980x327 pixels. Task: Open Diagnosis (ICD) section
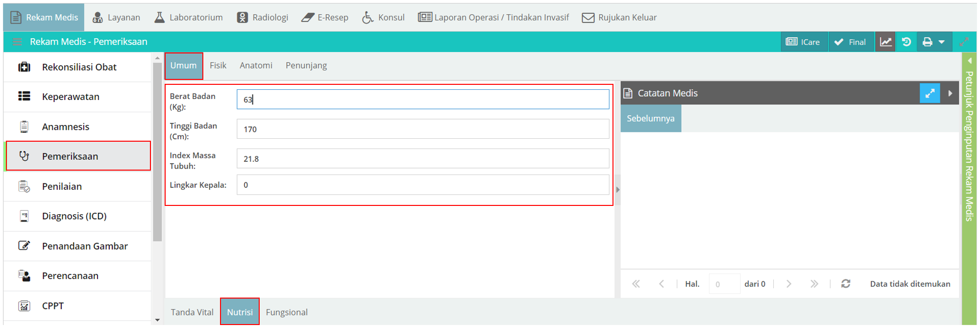(77, 216)
